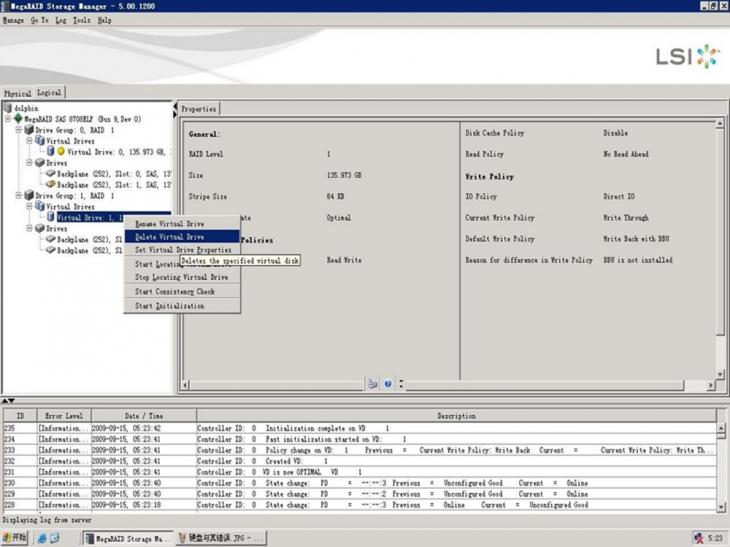Collapse Drive Group 1 tree node
The width and height of the screenshot is (730, 547).
coord(19,196)
